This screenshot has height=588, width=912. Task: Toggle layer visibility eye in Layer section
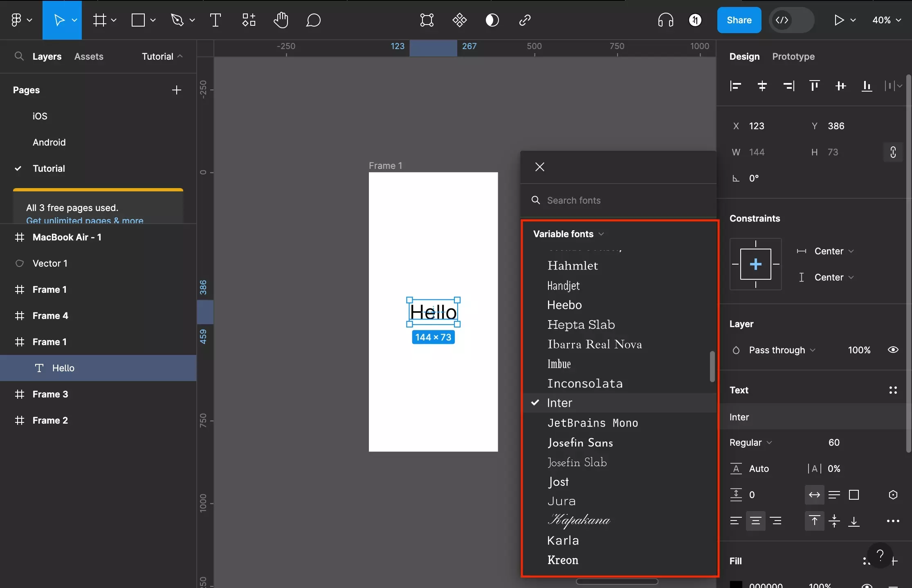pyautogui.click(x=893, y=350)
